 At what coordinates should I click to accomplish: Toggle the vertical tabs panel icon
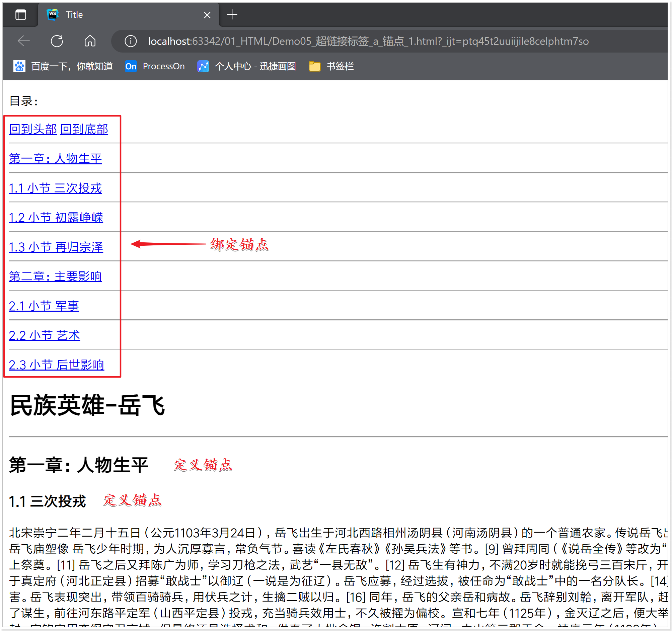tap(21, 14)
